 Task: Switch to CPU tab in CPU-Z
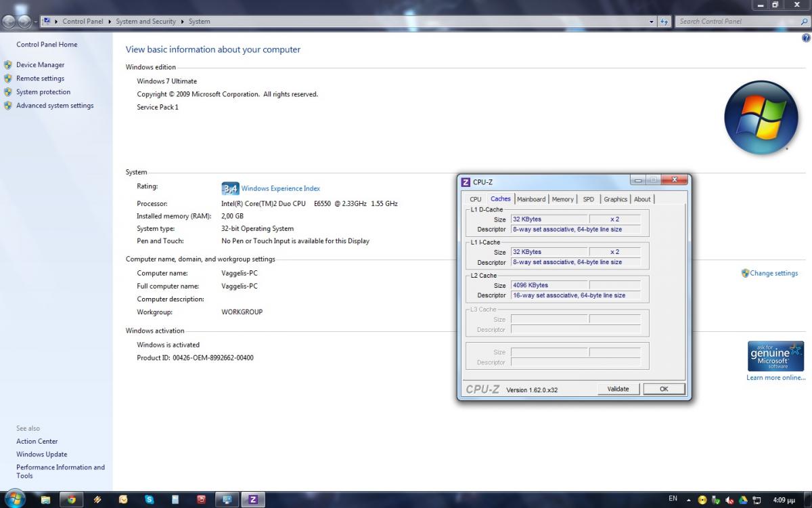(476, 199)
